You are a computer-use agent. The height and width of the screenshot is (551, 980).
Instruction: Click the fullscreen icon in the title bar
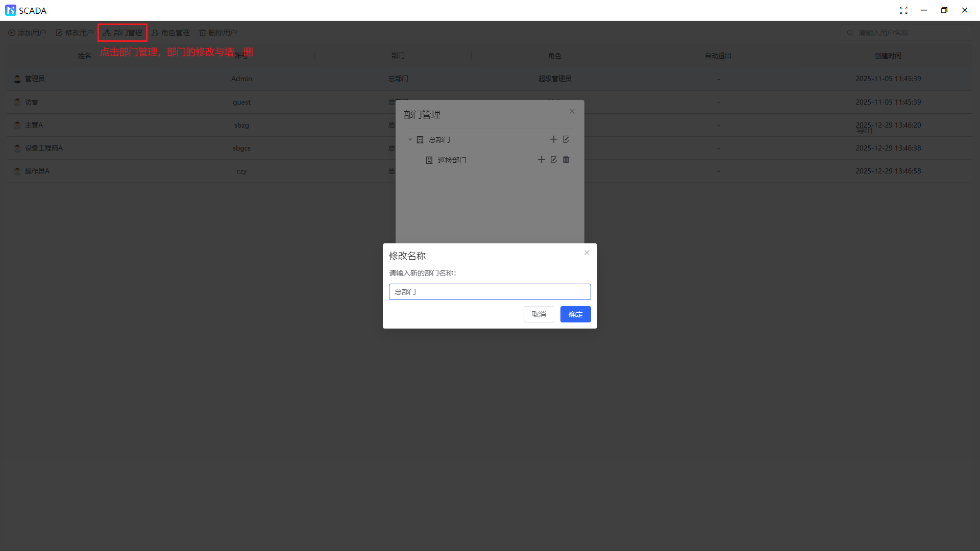click(903, 10)
